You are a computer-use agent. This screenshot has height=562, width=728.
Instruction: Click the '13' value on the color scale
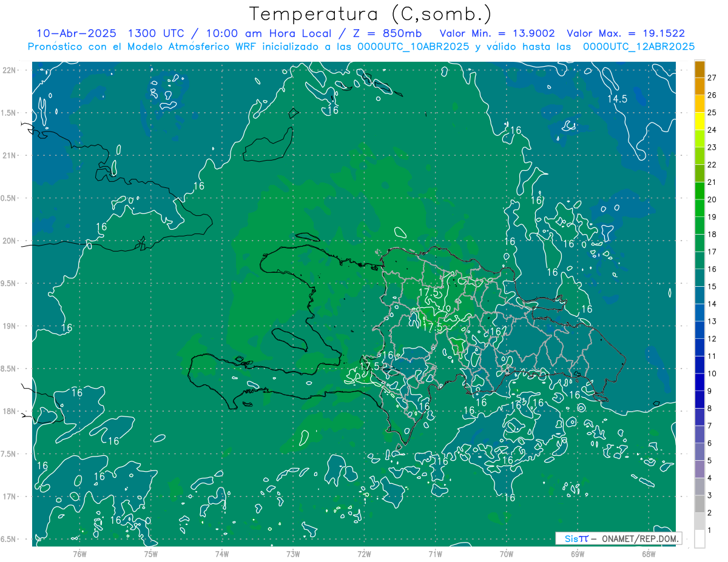[712, 321]
